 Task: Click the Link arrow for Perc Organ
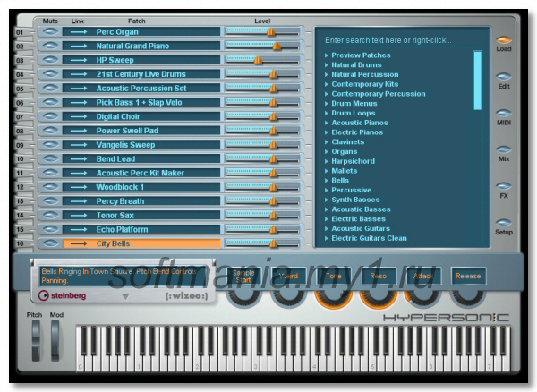tap(79, 32)
